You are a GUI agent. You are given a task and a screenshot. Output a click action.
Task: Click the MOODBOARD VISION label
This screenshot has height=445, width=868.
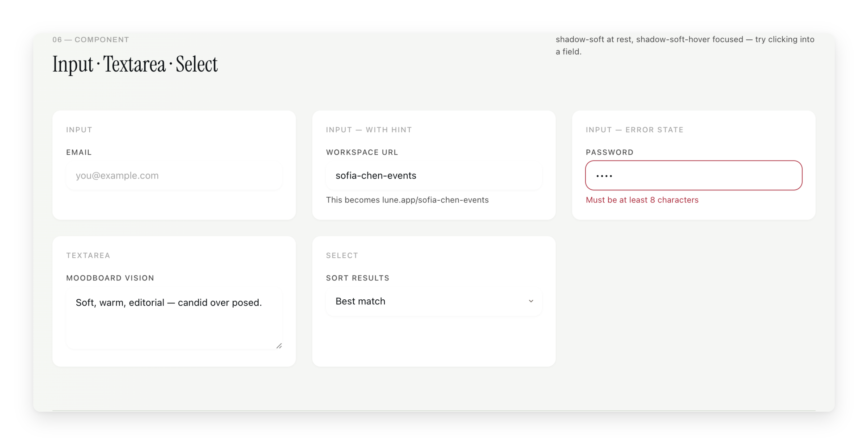110,278
